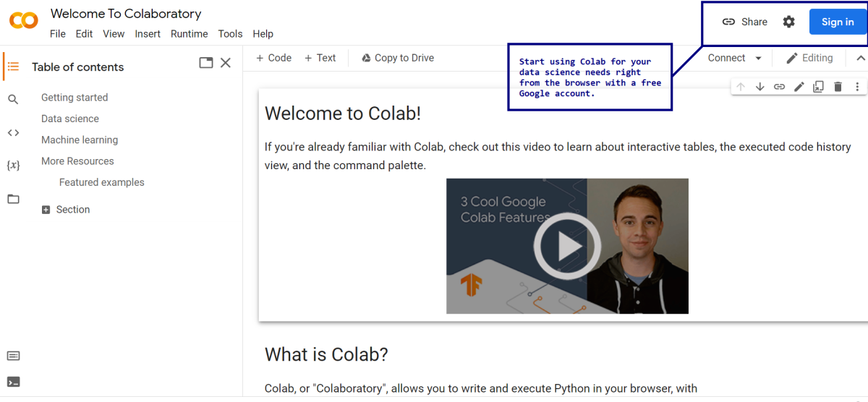Expand the Section plus box

pos(46,210)
